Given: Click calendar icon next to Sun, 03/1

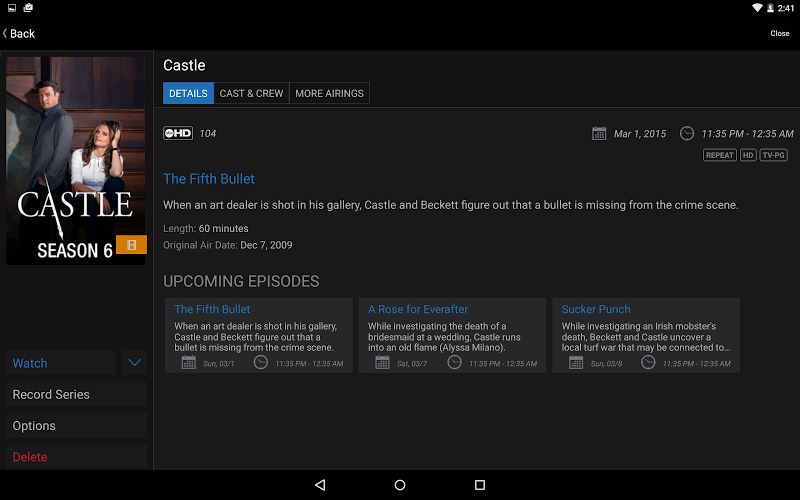Looking at the screenshot, I should tap(189, 363).
